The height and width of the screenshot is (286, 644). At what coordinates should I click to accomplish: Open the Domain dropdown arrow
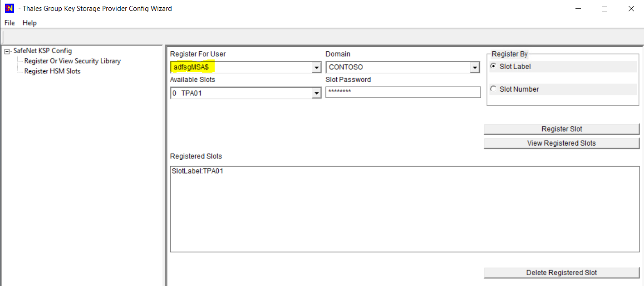coord(475,67)
